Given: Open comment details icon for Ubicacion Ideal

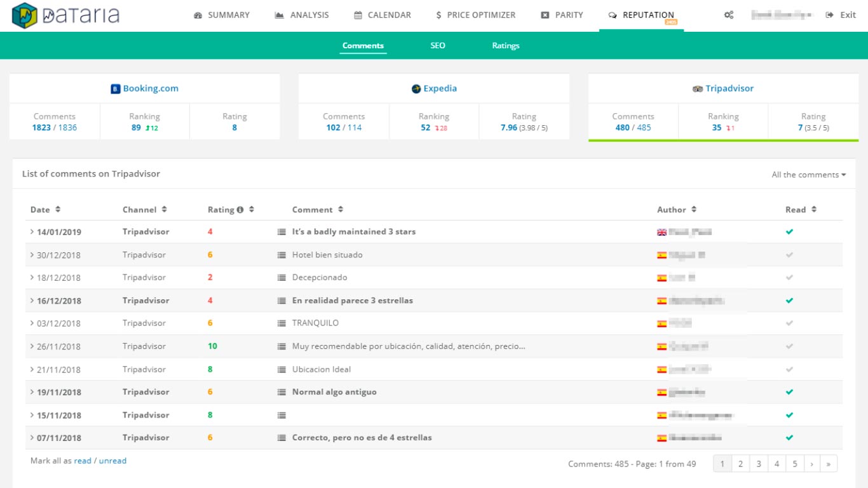Looking at the screenshot, I should point(281,369).
